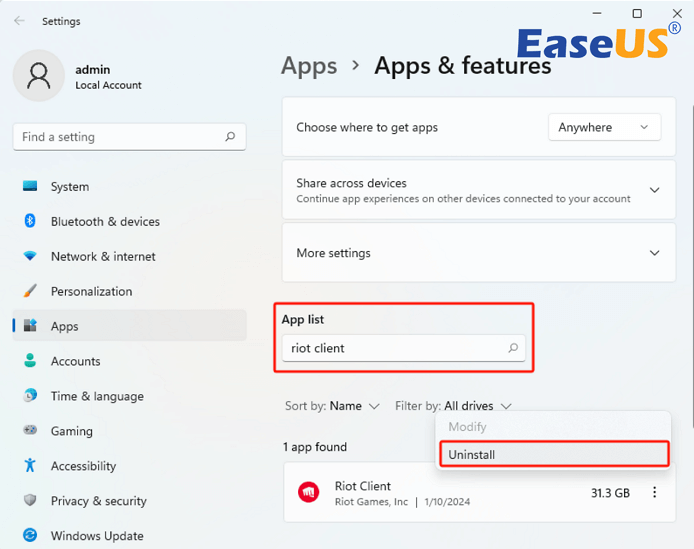Click Modify in the context menu
The height and width of the screenshot is (549, 694).
[467, 427]
